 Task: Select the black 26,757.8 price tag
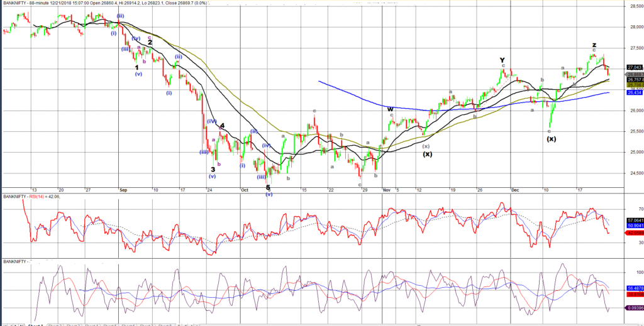pyautogui.click(x=635, y=80)
